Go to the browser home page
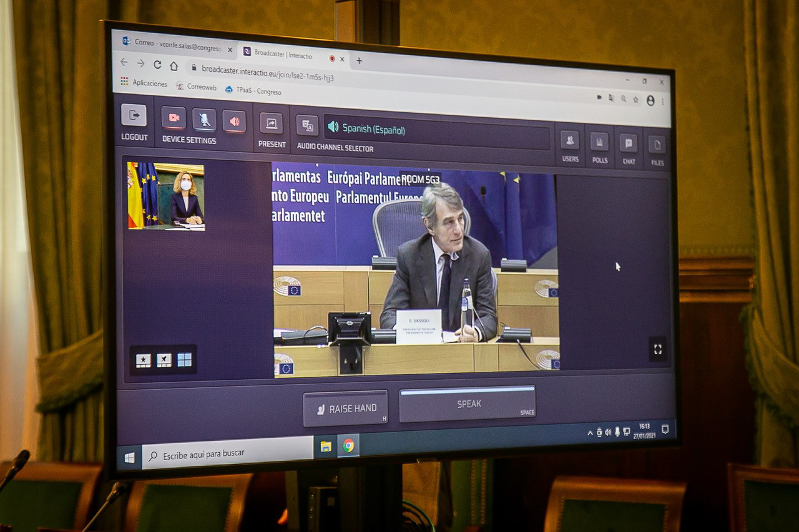The height and width of the screenshot is (532, 799). coord(174,65)
